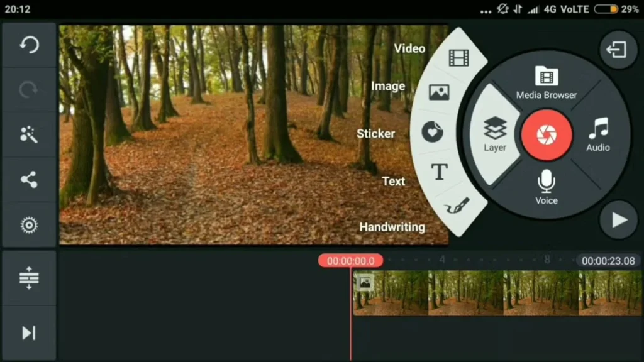Click the undo arrow icon

click(x=29, y=45)
